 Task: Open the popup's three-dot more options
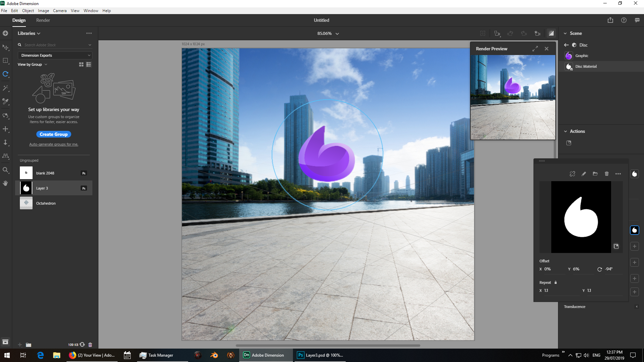(x=618, y=174)
